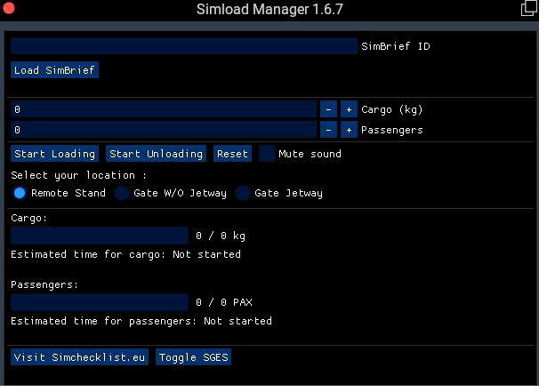Image resolution: width=547 pixels, height=392 pixels.
Task: Close window with red circle button
Action: tap(9, 8)
